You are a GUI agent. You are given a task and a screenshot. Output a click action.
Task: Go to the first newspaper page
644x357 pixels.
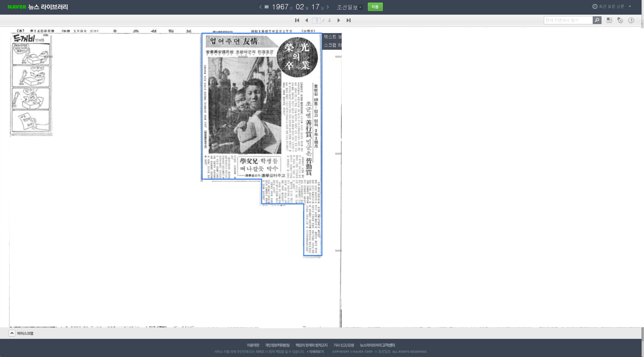[x=297, y=20]
